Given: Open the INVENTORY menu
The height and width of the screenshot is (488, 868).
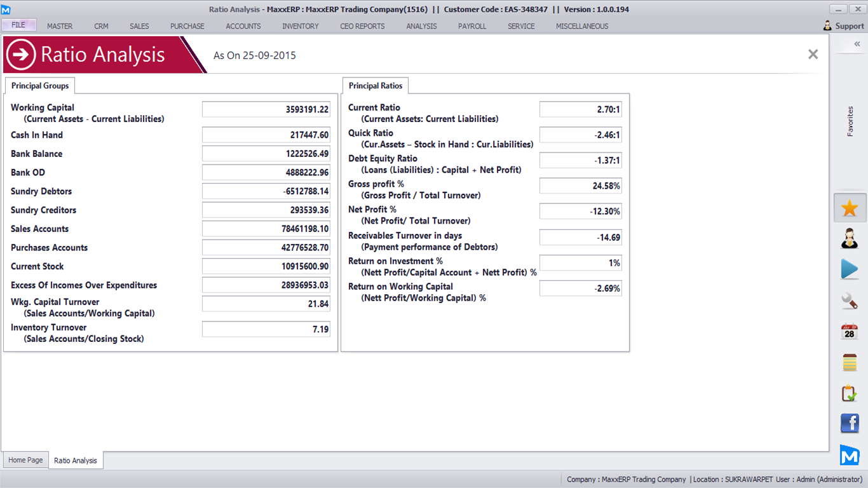Looking at the screenshot, I should pos(301,26).
